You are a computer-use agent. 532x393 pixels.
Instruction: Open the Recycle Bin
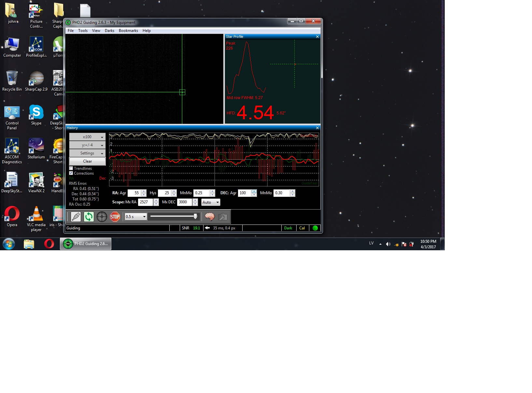click(x=12, y=81)
